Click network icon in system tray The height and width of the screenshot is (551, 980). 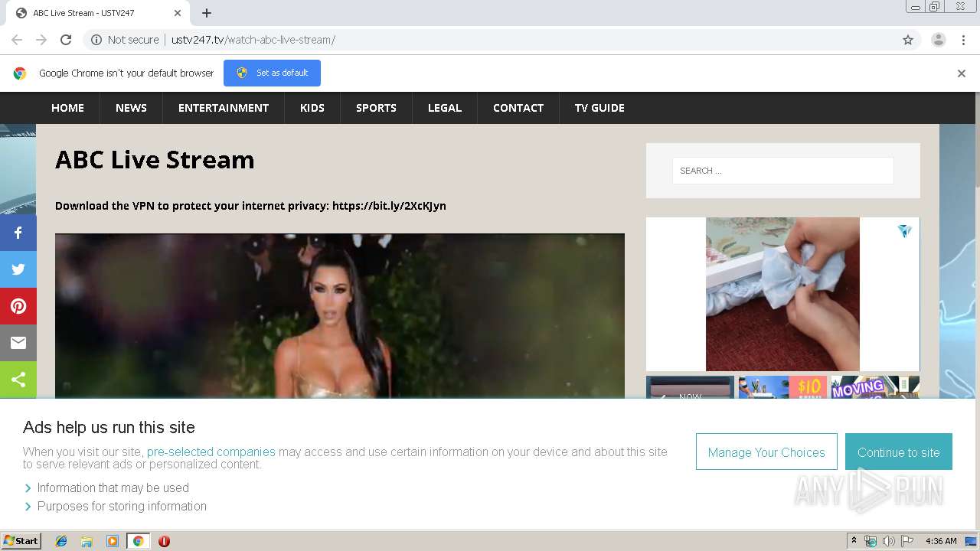click(871, 541)
